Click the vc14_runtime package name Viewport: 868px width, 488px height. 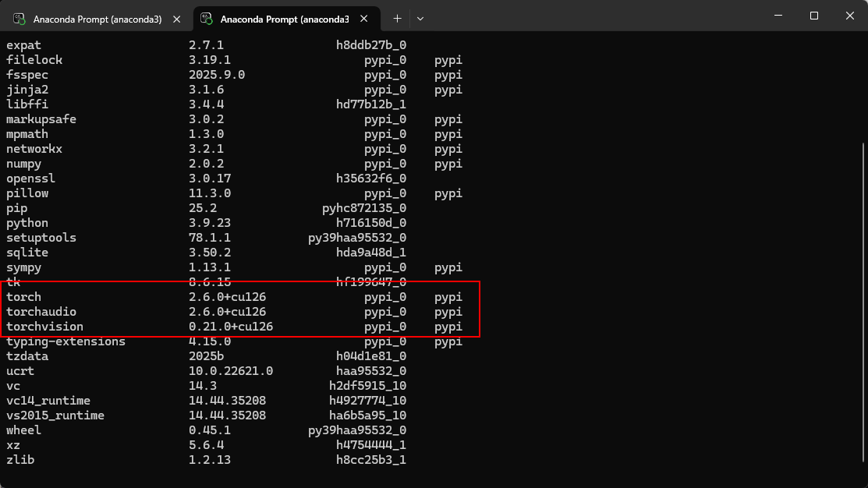(48, 401)
